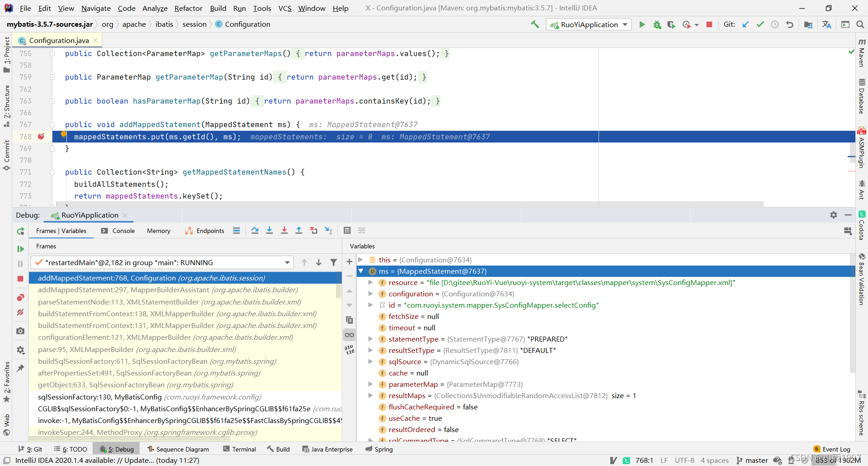Click Git update project arrow icon
Image resolution: width=868 pixels, height=466 pixels.
pyautogui.click(x=745, y=24)
